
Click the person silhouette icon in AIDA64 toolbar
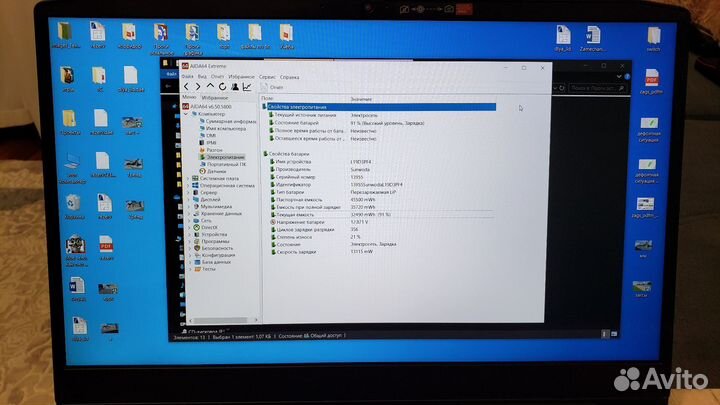pos(235,86)
